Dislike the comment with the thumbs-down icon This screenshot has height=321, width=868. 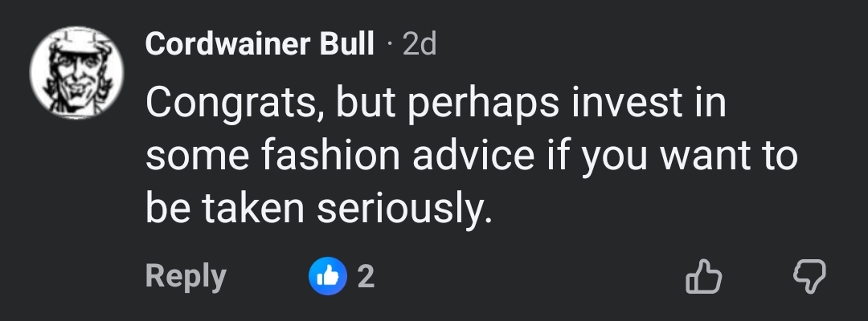point(809,277)
